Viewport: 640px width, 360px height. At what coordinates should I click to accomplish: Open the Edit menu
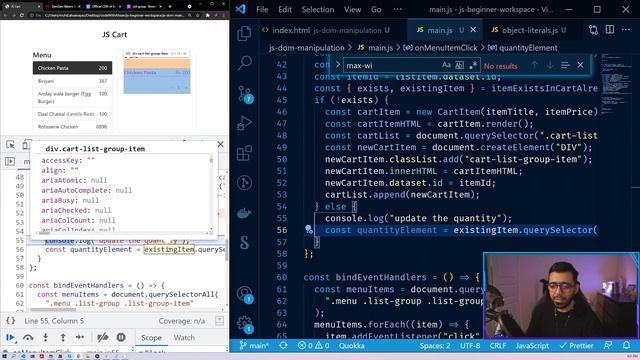(x=284, y=9)
